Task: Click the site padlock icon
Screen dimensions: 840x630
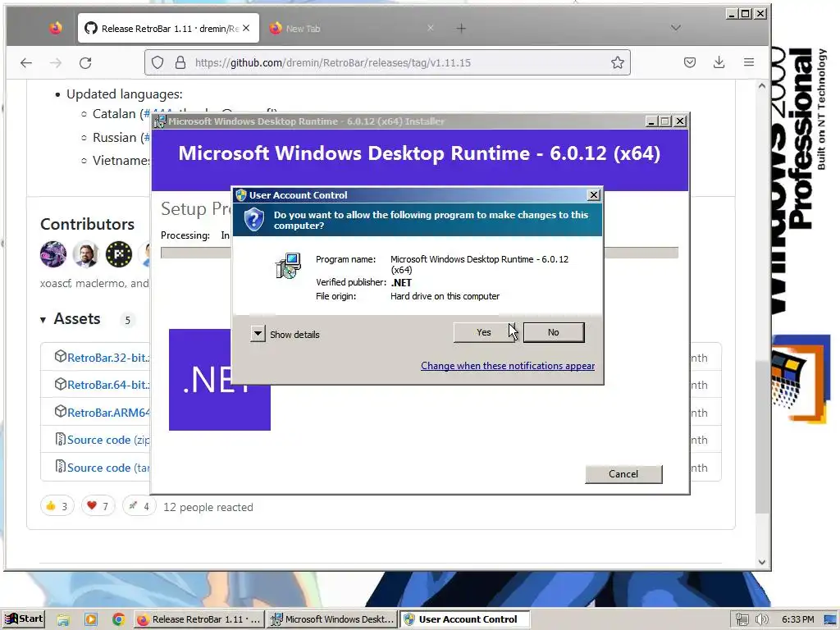Action: click(180, 62)
